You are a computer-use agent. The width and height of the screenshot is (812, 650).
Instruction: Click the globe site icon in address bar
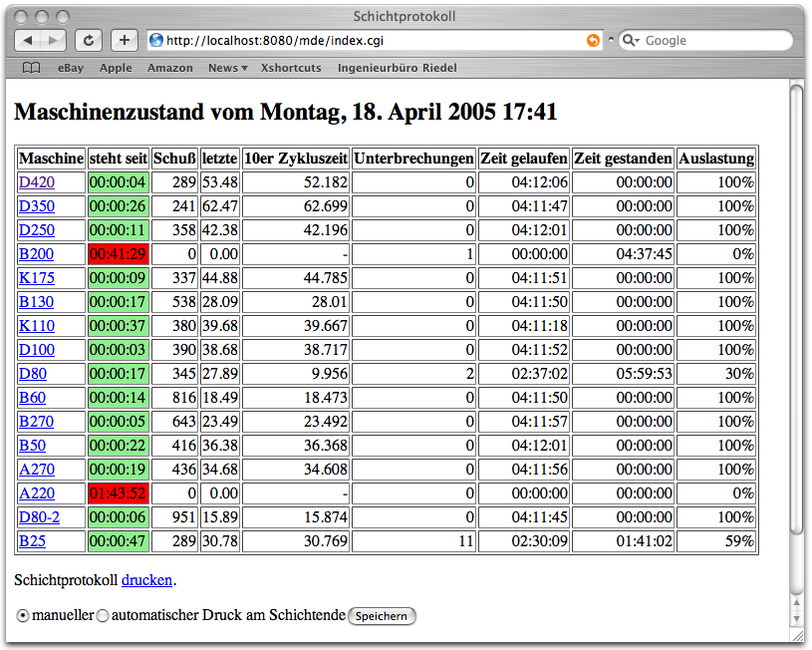tap(155, 41)
